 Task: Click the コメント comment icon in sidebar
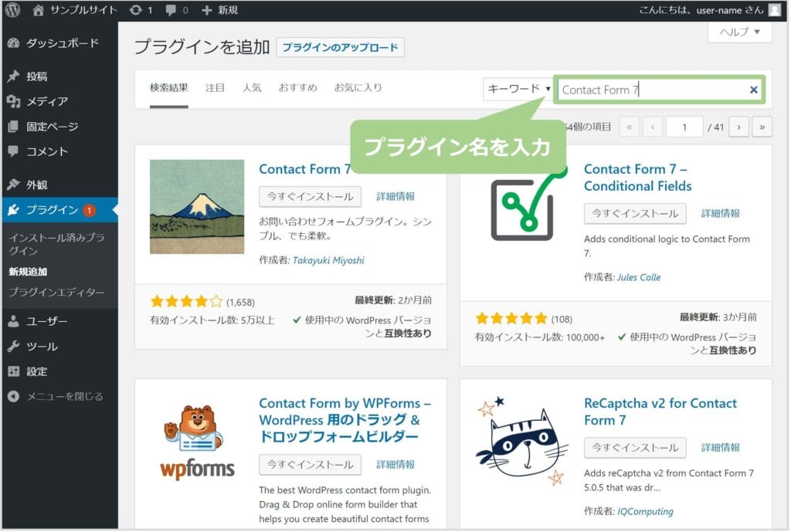coord(14,151)
